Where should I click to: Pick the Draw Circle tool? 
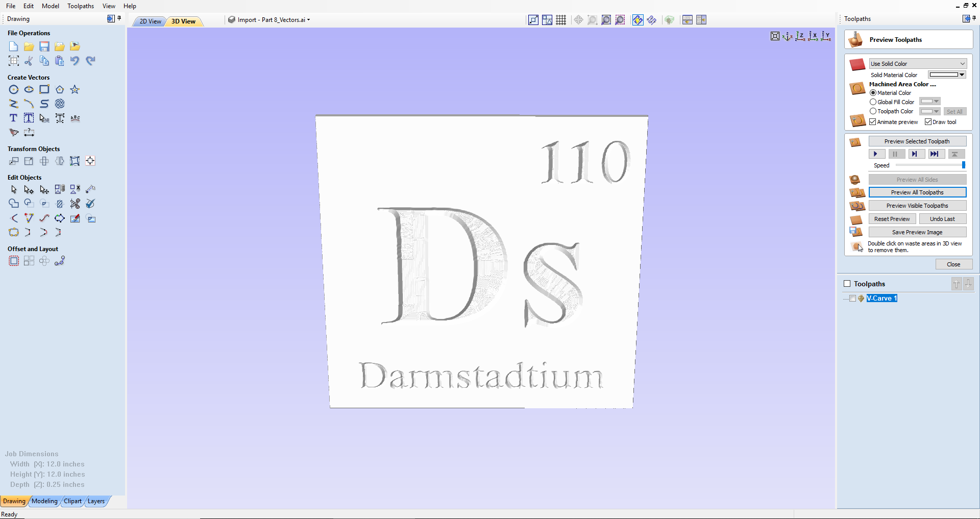[14, 89]
